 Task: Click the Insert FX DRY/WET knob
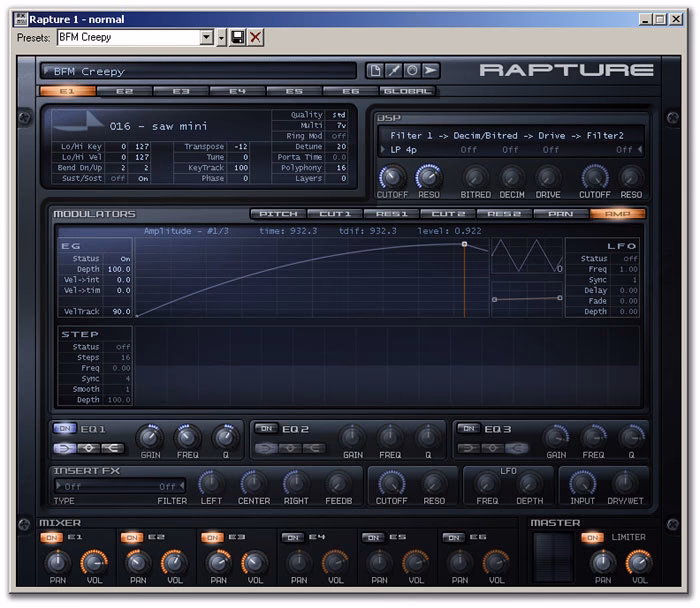click(625, 483)
